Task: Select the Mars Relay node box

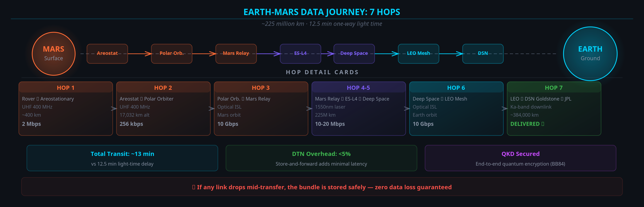Action: (236, 54)
